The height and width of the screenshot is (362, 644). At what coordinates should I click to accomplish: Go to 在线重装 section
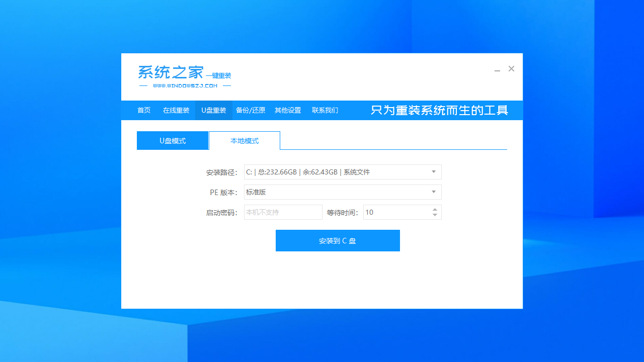(x=176, y=110)
